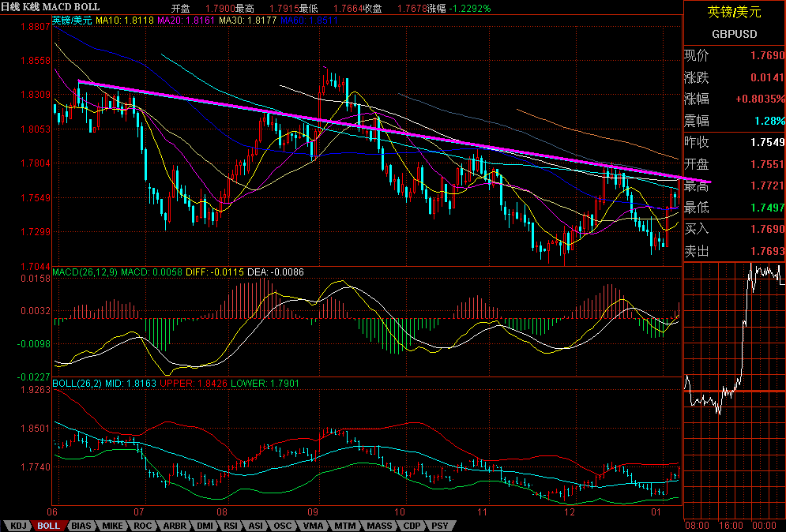
Task: Click the 卖出 1.7693 quote row
Action: coord(735,250)
